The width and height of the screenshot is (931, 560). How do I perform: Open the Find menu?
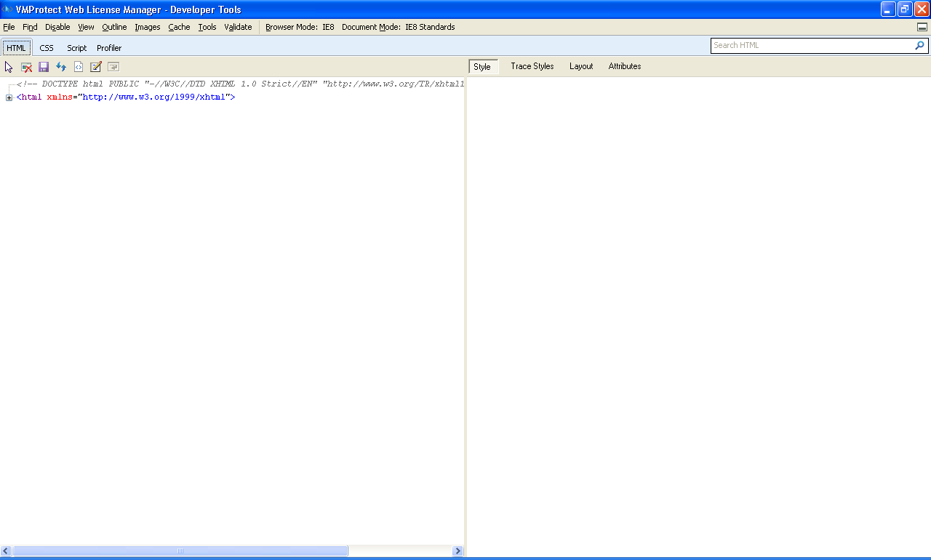[x=30, y=27]
